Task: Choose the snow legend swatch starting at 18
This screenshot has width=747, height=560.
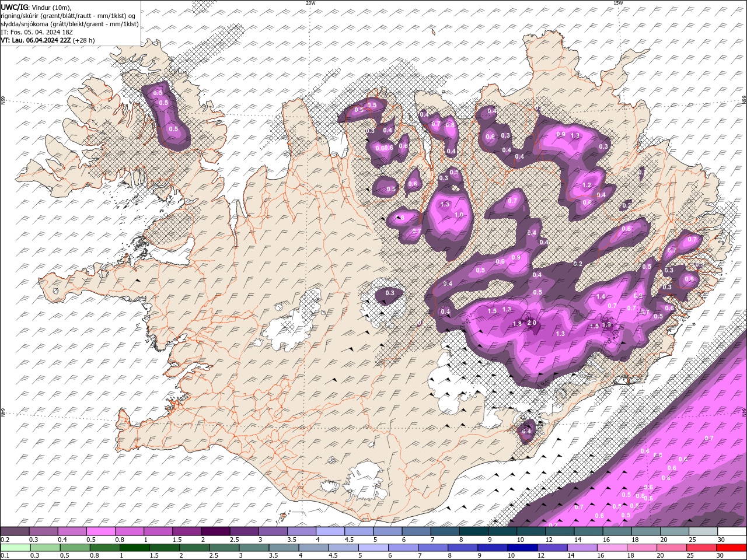Action: pyautogui.click(x=645, y=531)
